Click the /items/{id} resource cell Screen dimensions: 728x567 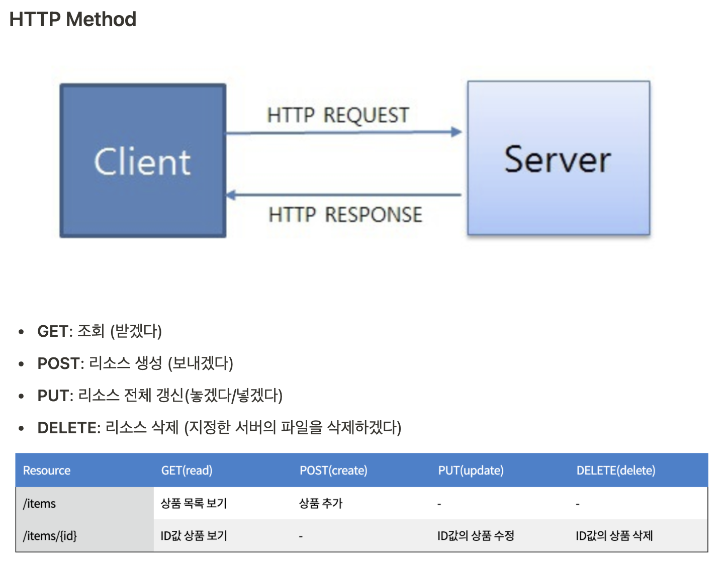click(50, 536)
